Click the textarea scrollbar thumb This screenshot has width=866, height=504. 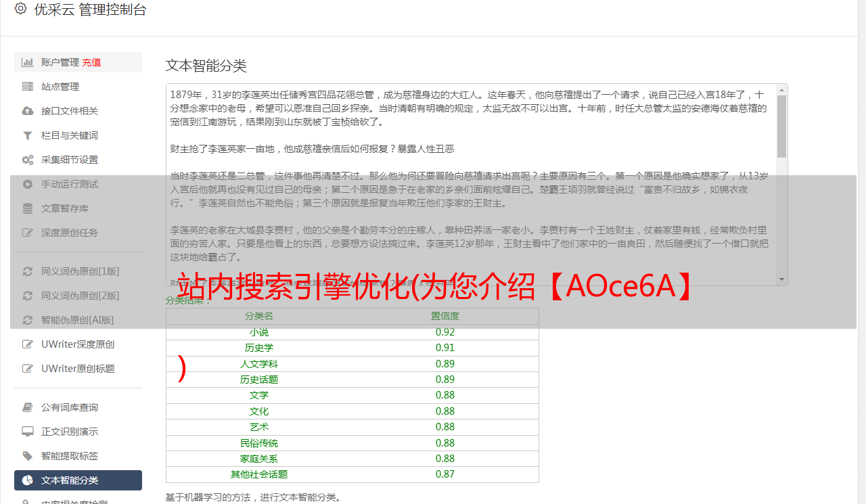click(x=781, y=127)
